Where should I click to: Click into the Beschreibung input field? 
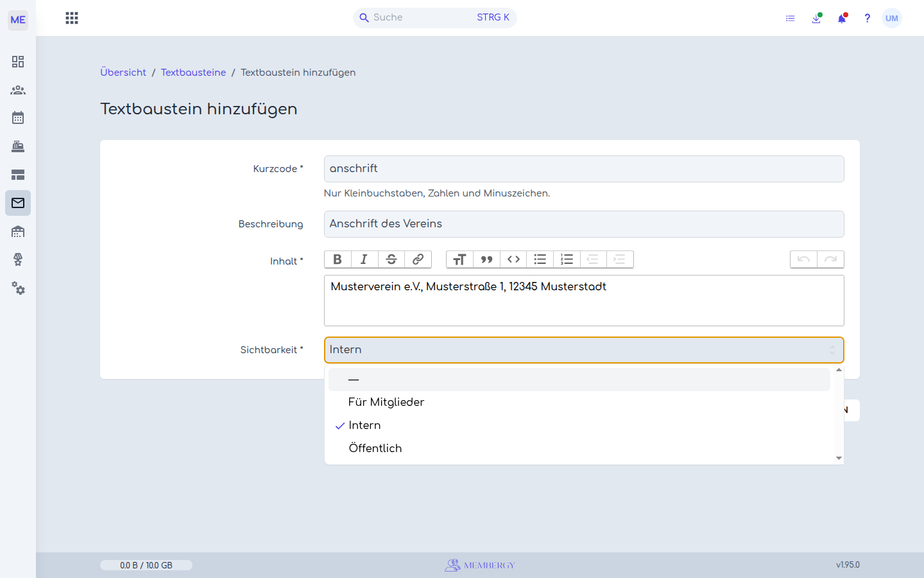[x=584, y=224]
